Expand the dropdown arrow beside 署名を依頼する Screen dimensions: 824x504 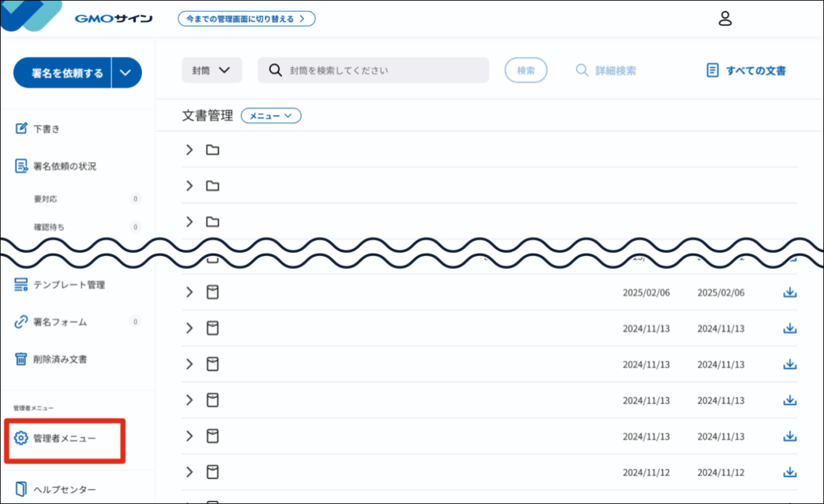pos(127,73)
